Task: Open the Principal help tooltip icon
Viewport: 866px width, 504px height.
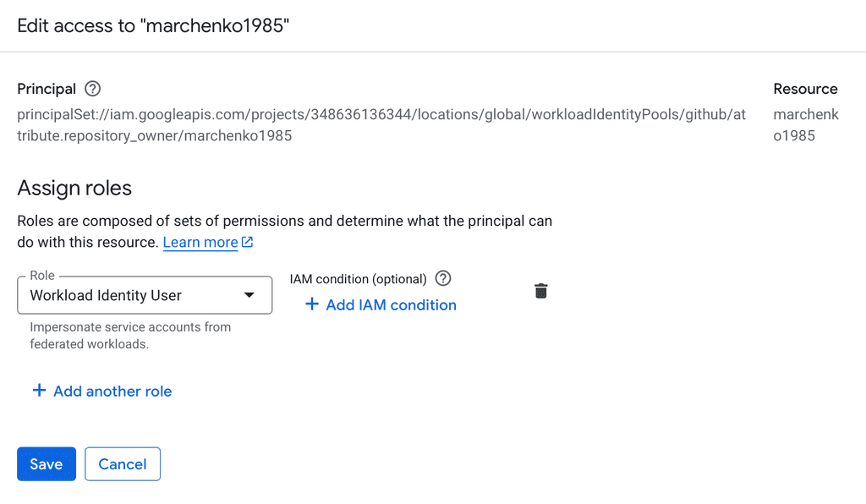Action: pos(91,89)
